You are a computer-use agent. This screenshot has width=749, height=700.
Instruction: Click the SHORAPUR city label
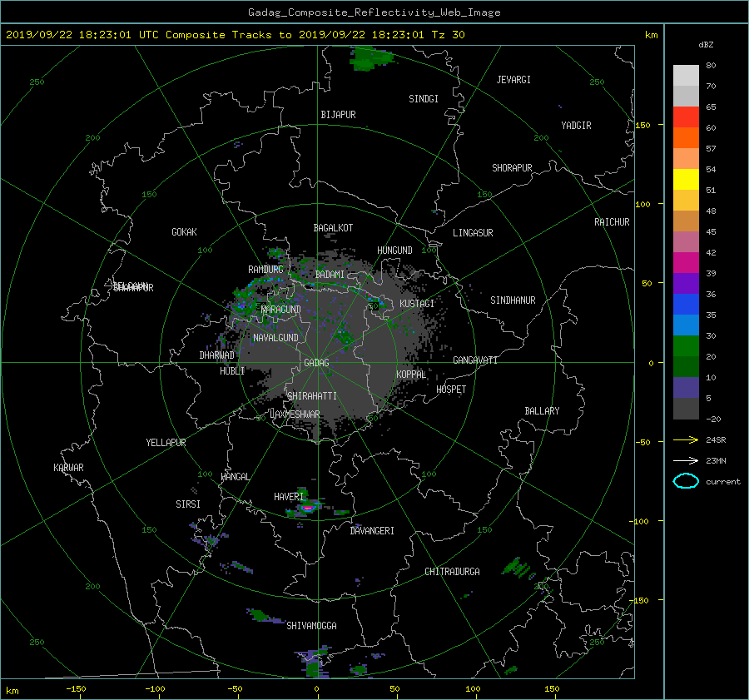point(512,168)
